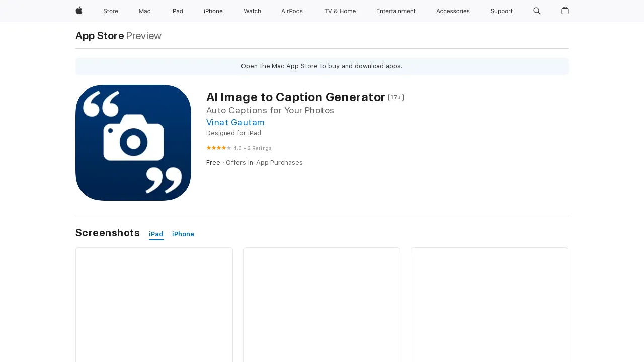
Task: Click the AI Image to Caption Generator app icon
Action: coord(133,142)
